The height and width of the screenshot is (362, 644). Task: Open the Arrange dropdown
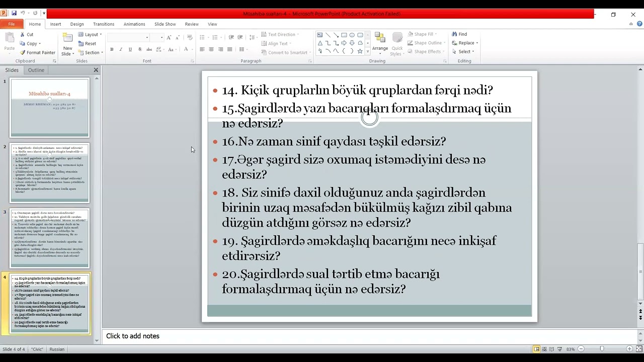pyautogui.click(x=380, y=42)
